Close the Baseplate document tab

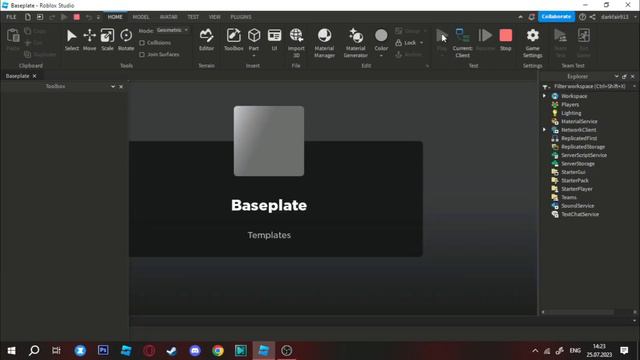35,76
